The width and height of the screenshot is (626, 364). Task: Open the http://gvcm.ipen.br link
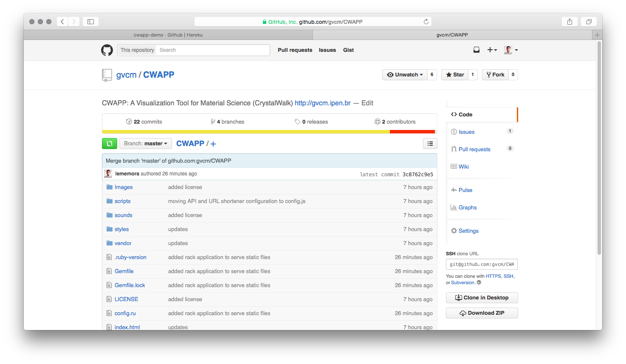coord(323,103)
